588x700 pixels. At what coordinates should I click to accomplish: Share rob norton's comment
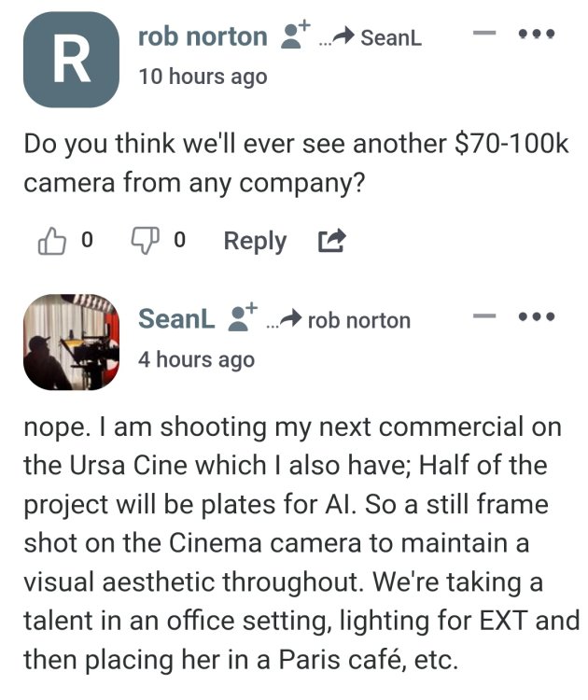[x=330, y=242]
